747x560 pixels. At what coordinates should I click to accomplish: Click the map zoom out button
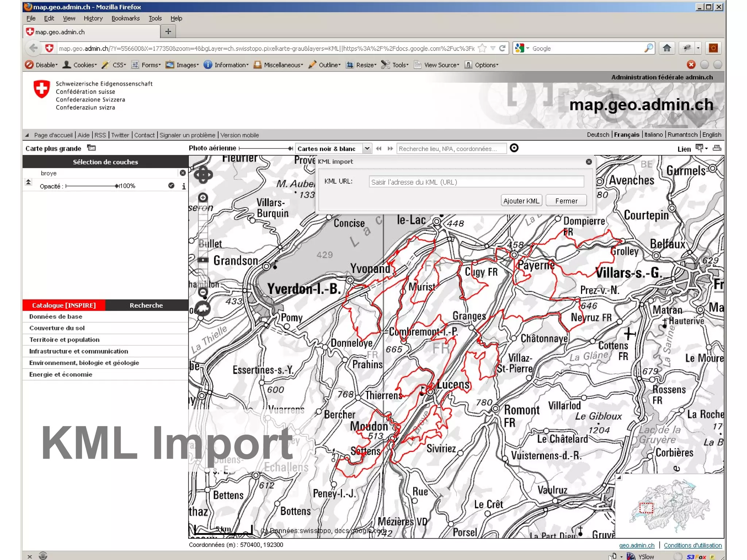(203, 292)
